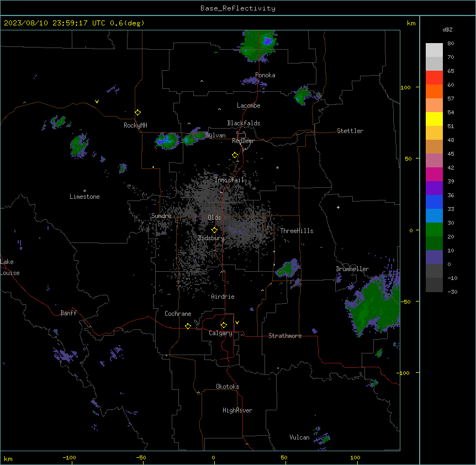476x465 pixels.
Task: Click the Sundre town label
Action: pos(161,216)
